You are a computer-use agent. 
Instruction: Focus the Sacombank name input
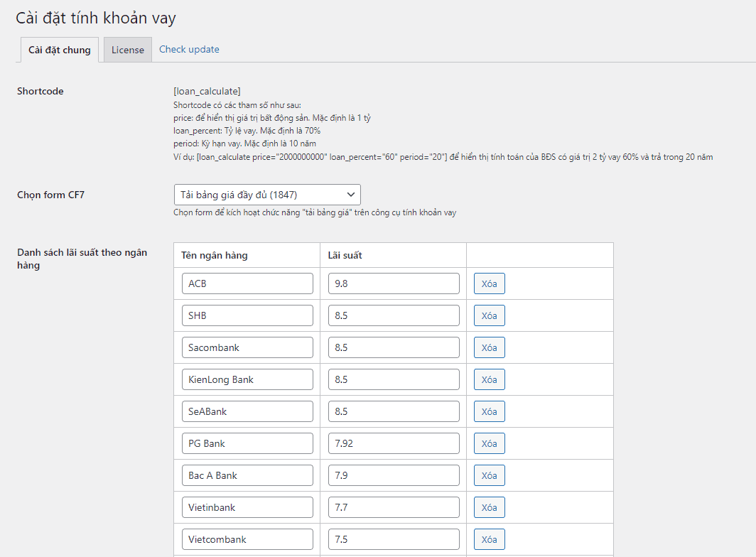click(247, 347)
